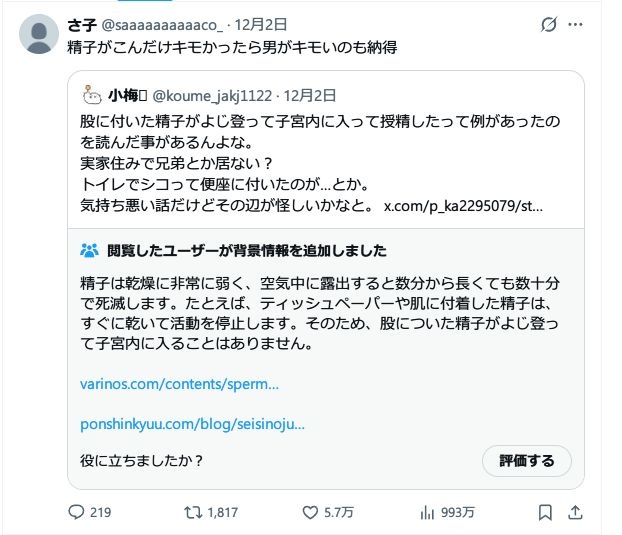The width and height of the screenshot is (622, 535).
Task: Click the quoted user 小梅's avatar
Action: pyautogui.click(x=91, y=96)
